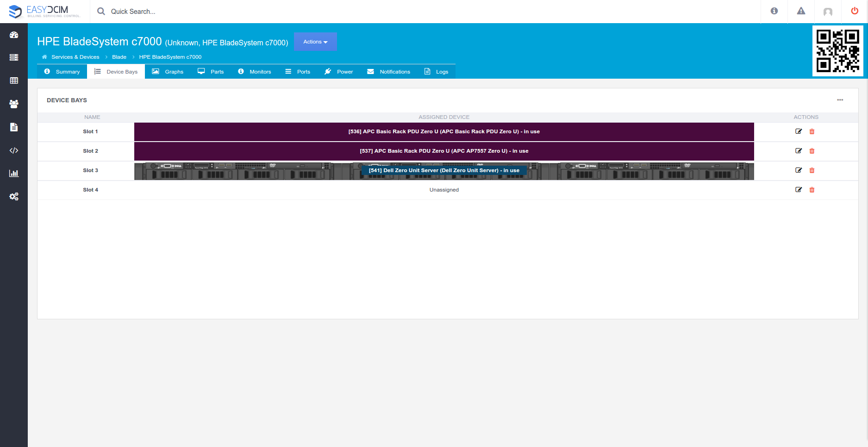Go to the Blade breadcrumb link
The width and height of the screenshot is (868, 447).
[x=119, y=57]
